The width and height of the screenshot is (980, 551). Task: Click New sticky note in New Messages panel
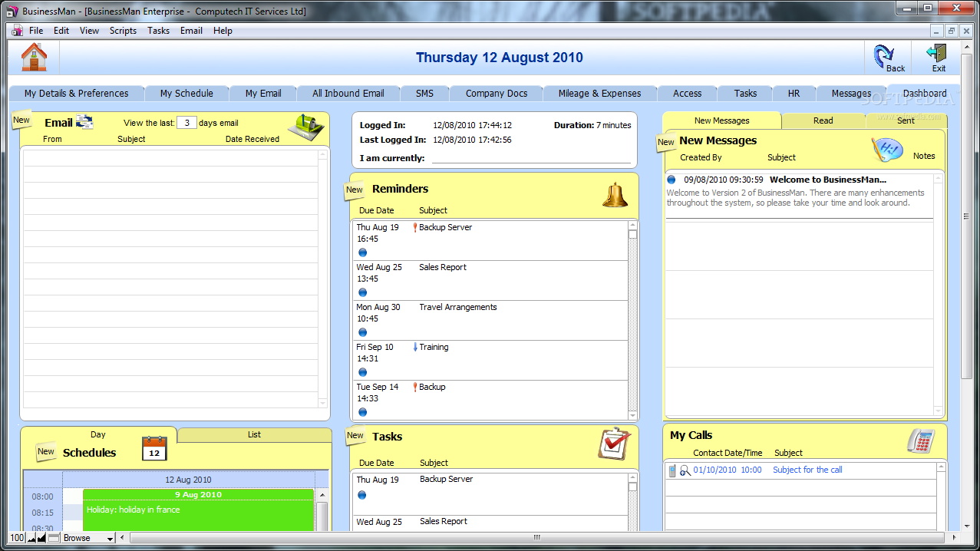[x=666, y=142]
